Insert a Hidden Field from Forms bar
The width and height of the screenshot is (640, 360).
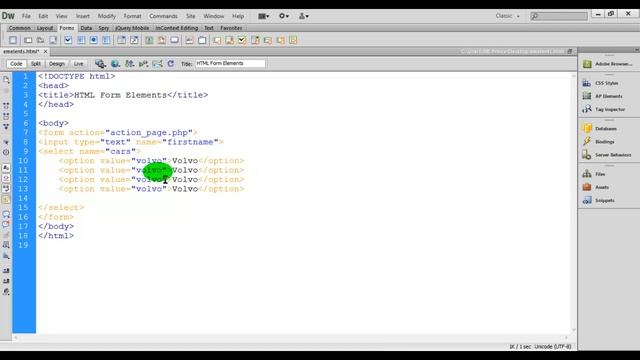coord(40,40)
